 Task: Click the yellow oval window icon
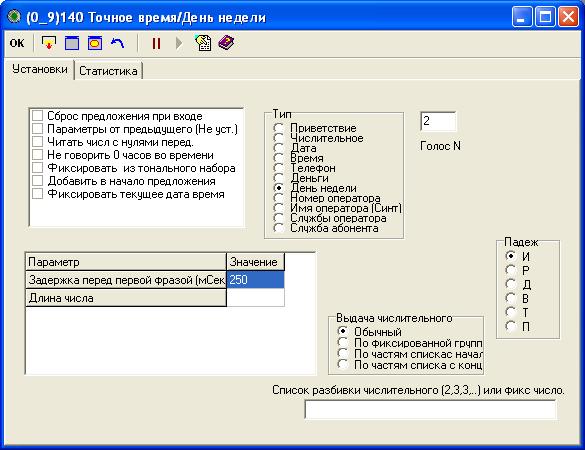[95, 43]
